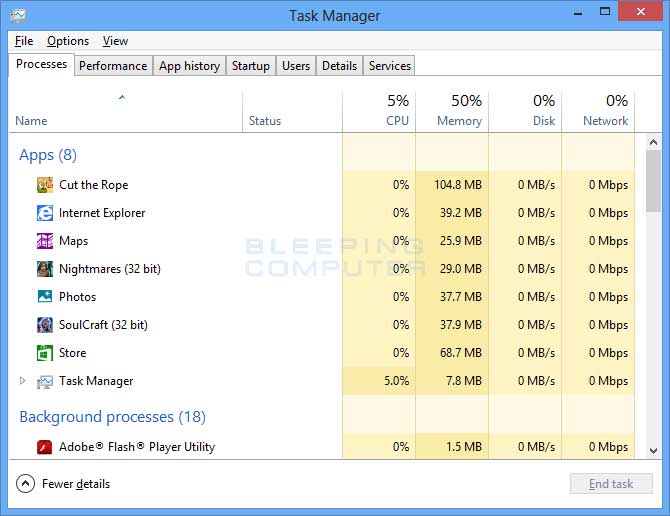This screenshot has height=516, width=670.
Task: Click the Task Manager title bar icon
Action: pyautogui.click(x=18, y=15)
